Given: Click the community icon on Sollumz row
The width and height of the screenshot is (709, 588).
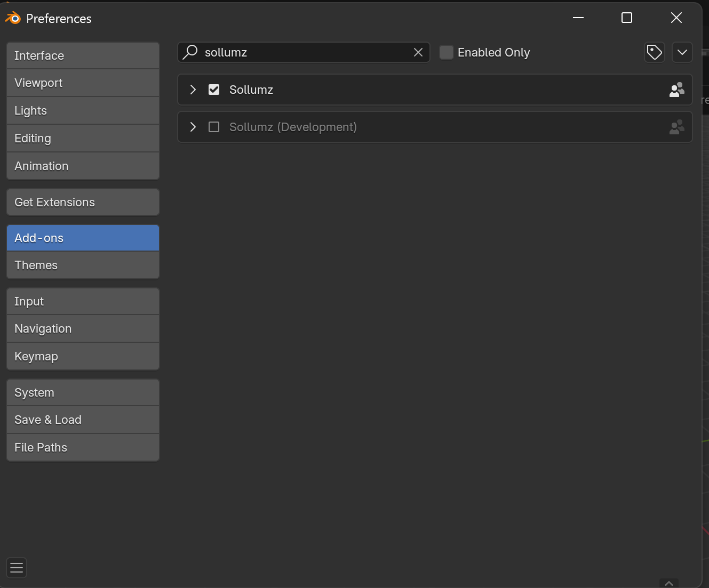Looking at the screenshot, I should [x=676, y=90].
